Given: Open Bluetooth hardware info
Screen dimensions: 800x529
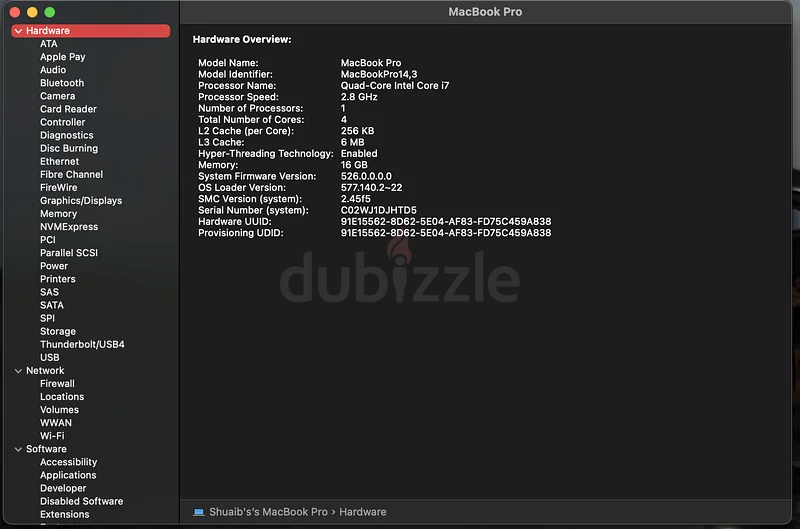Looking at the screenshot, I should (62, 83).
